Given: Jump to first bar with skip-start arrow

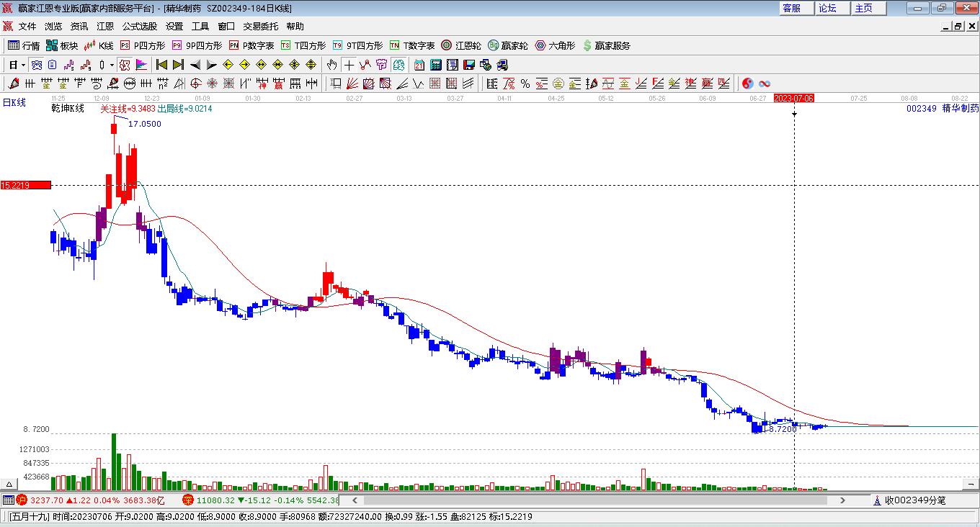Looking at the screenshot, I should [161, 65].
